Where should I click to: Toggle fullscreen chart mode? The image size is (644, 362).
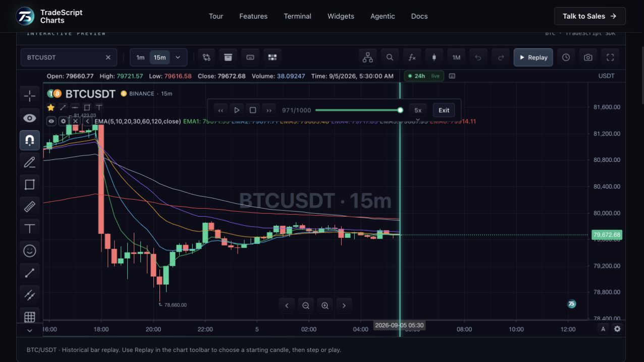610,57
